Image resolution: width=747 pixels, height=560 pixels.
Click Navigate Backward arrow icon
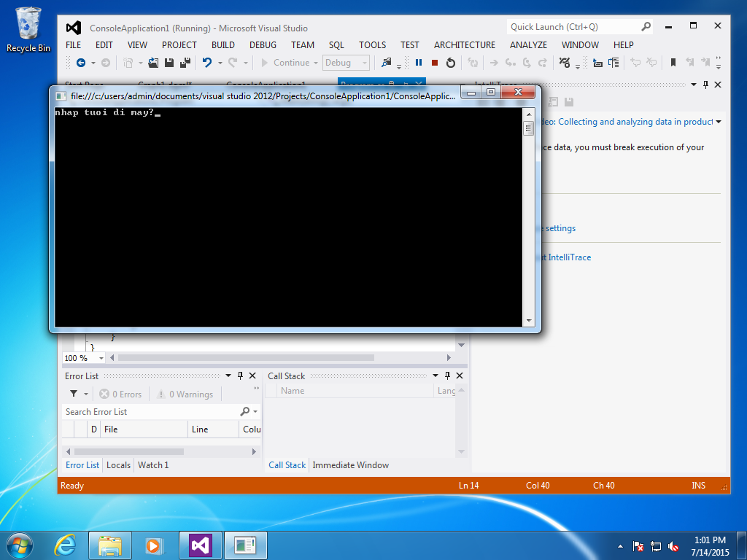point(81,63)
